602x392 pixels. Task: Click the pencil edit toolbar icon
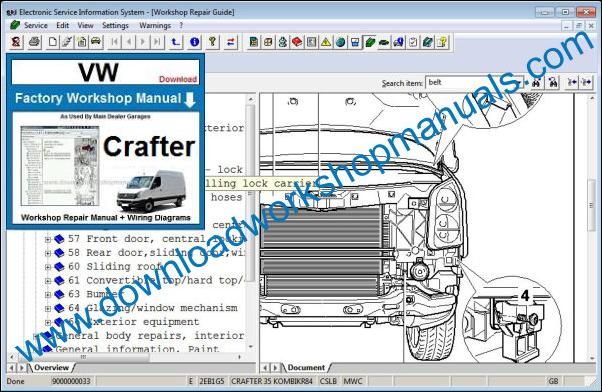point(67,42)
